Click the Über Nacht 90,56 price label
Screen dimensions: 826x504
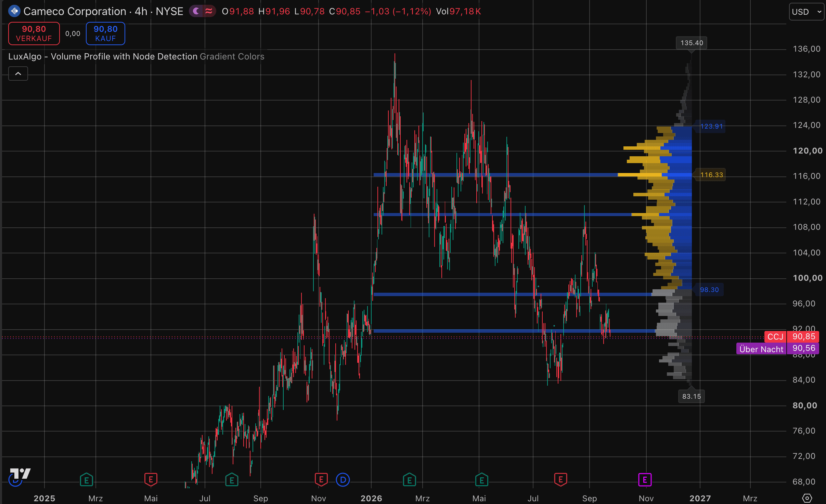778,349
